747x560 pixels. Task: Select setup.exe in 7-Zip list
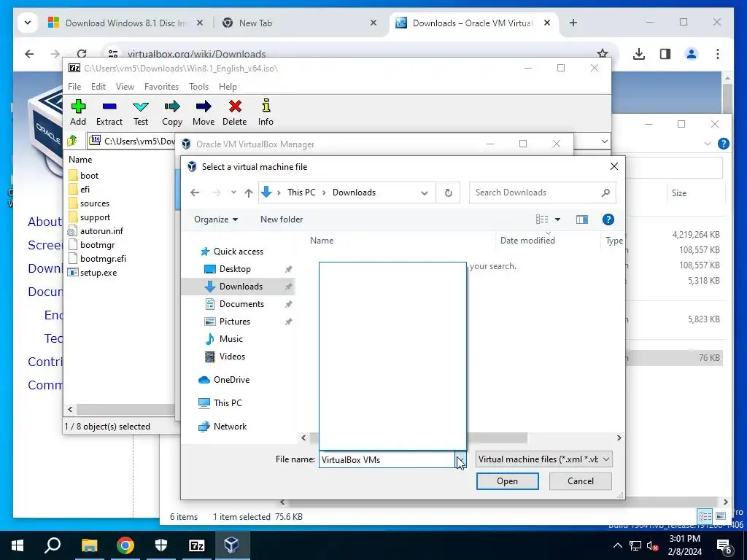[98, 273]
